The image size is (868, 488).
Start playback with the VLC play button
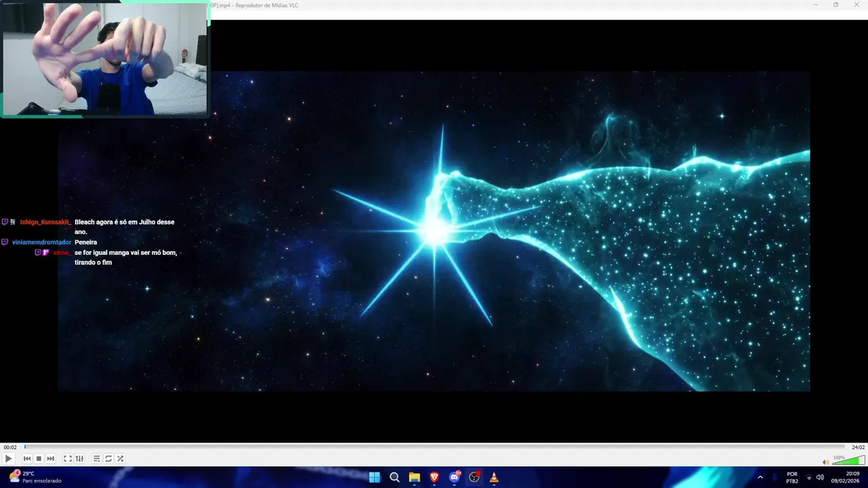[9, 459]
